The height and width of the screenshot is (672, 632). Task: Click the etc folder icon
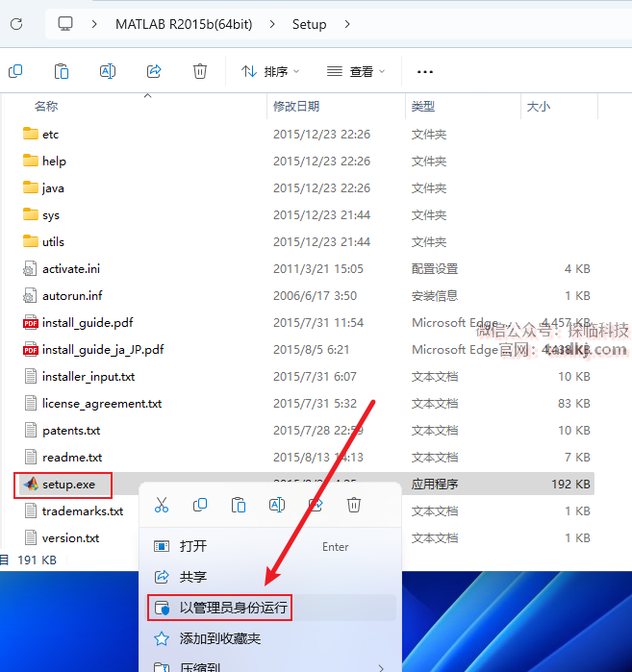click(31, 134)
